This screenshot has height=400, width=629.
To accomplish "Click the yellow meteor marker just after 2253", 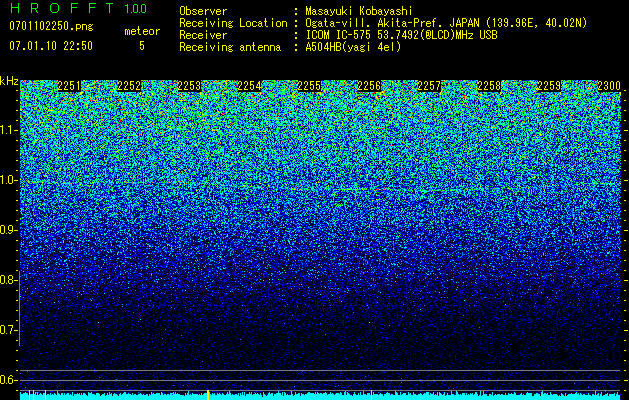I will point(208,395).
